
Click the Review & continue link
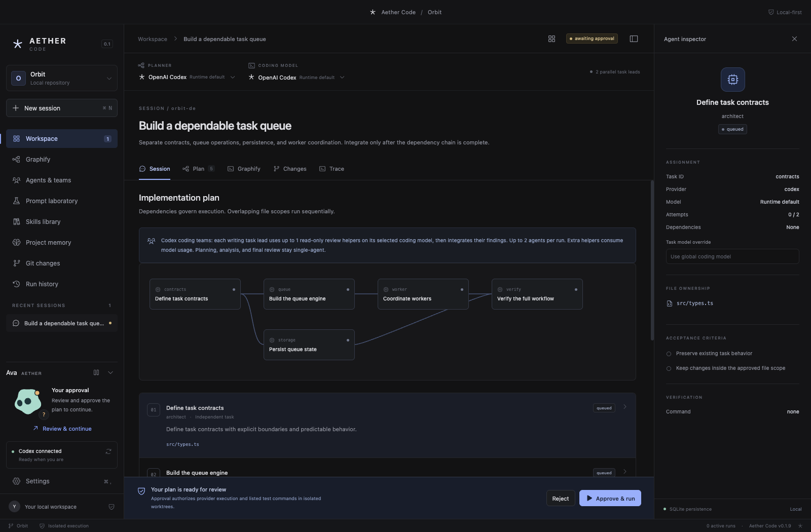62,429
